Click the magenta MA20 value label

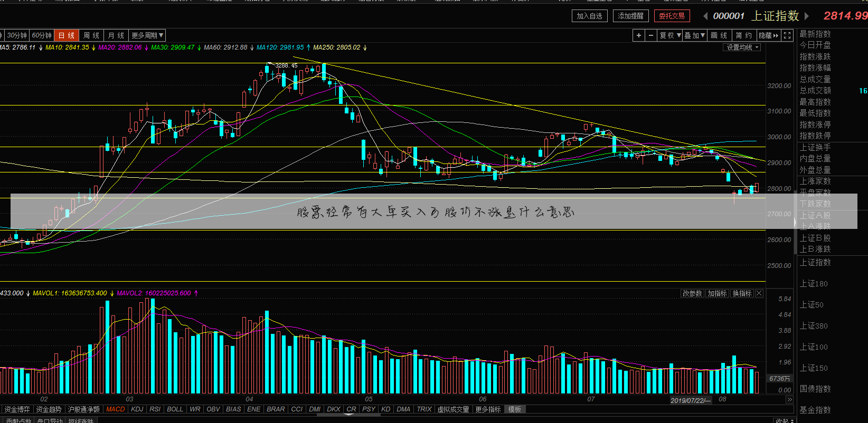pos(120,47)
